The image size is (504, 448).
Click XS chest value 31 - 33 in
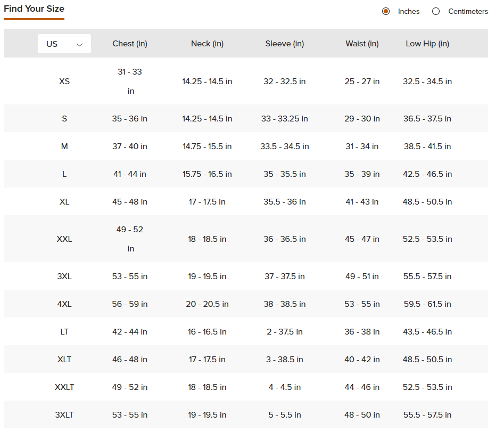click(130, 81)
